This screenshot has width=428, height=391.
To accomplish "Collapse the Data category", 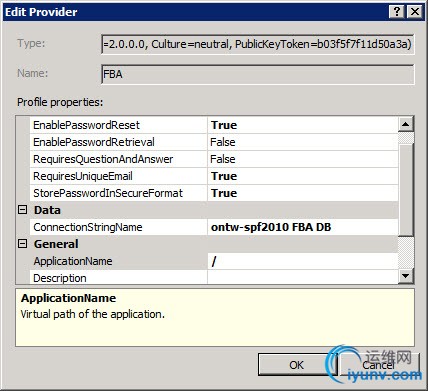I will point(22,210).
